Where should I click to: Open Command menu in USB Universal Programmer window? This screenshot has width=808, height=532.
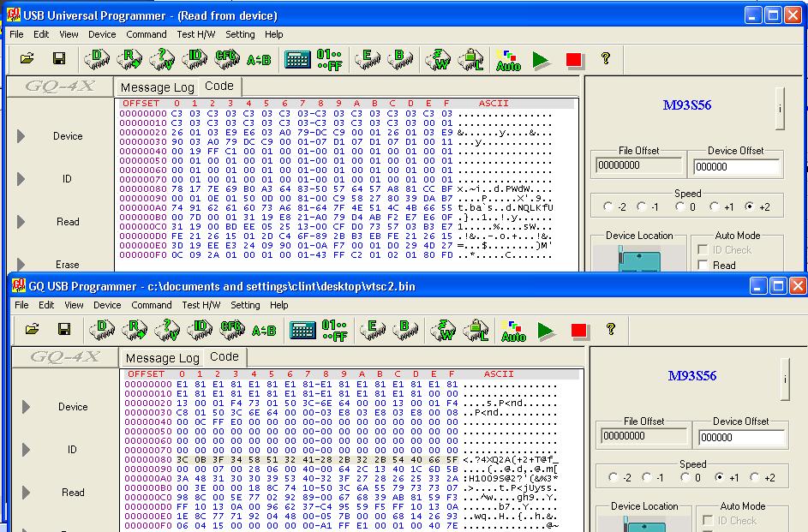147,34
